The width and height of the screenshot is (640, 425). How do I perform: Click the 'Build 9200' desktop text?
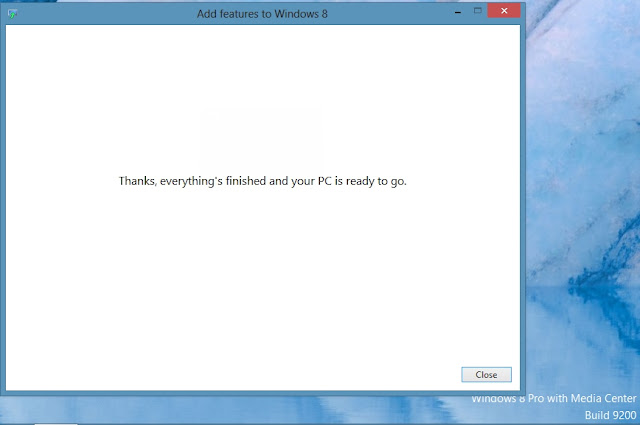611,415
